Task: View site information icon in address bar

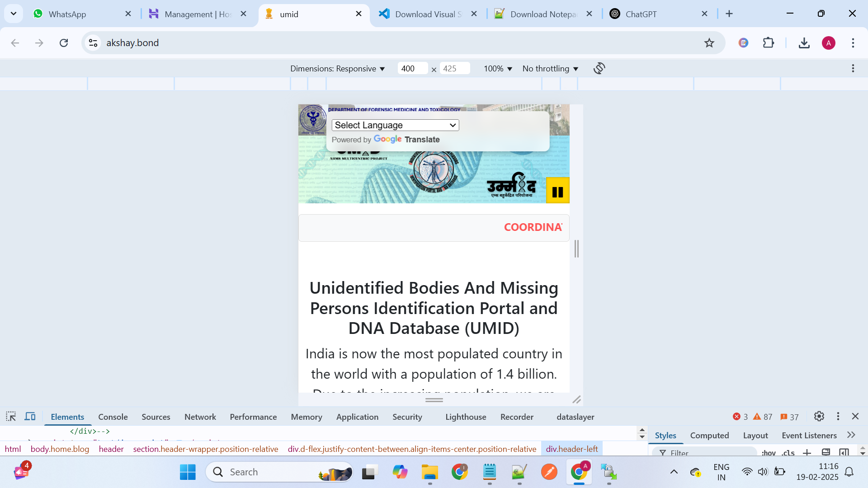Action: coord(93,43)
